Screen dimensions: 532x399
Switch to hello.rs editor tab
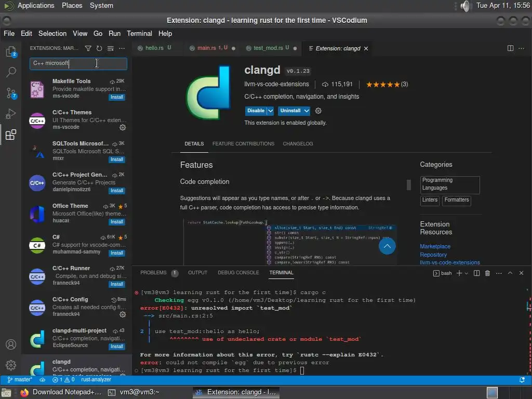154,48
